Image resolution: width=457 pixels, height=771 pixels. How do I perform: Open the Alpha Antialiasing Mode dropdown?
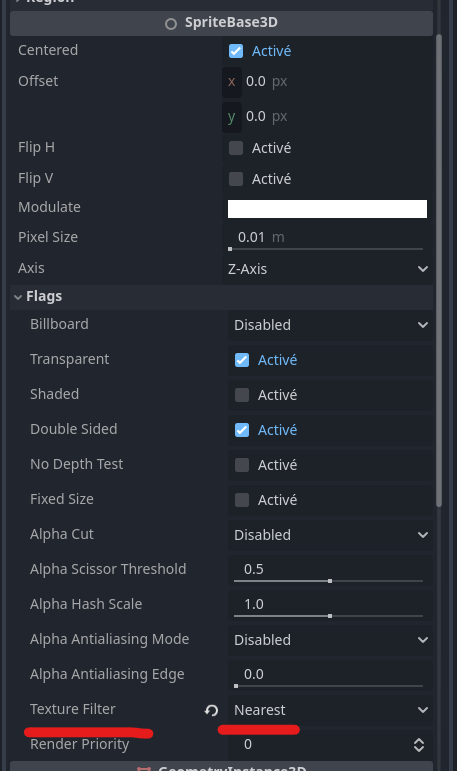click(331, 640)
